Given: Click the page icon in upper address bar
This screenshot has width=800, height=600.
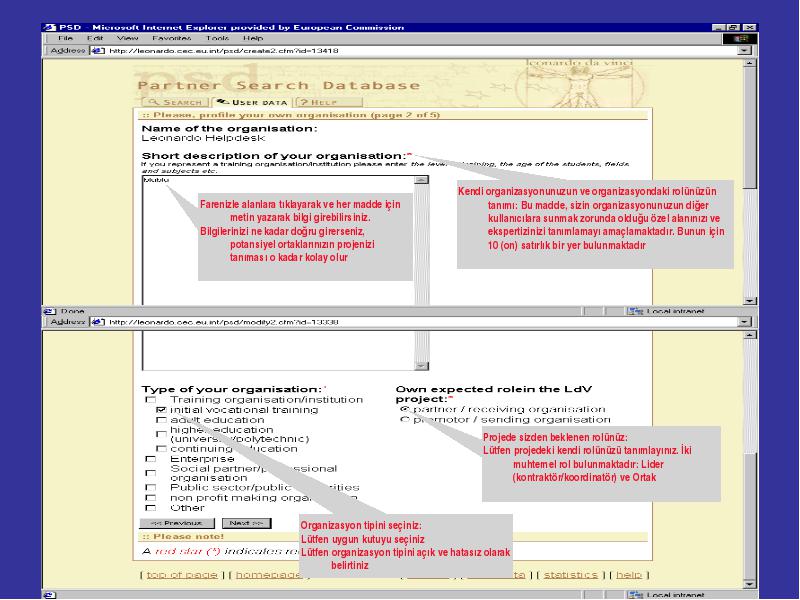Looking at the screenshot, I should (98, 51).
